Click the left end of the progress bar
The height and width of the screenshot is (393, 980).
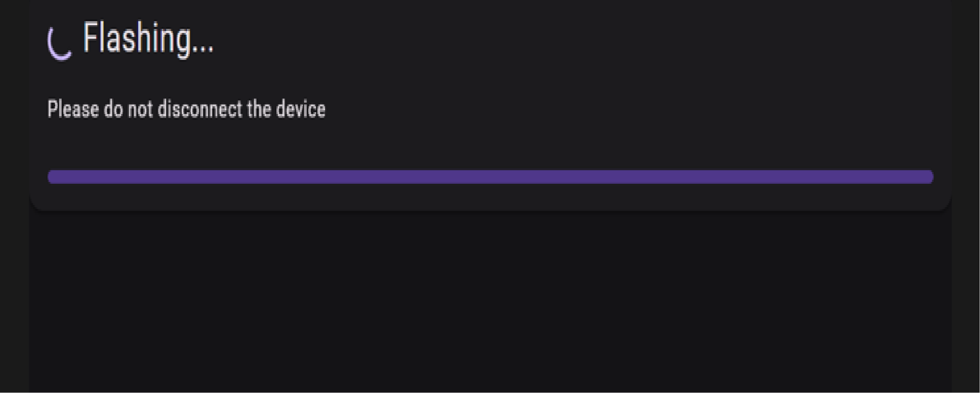[x=53, y=177]
